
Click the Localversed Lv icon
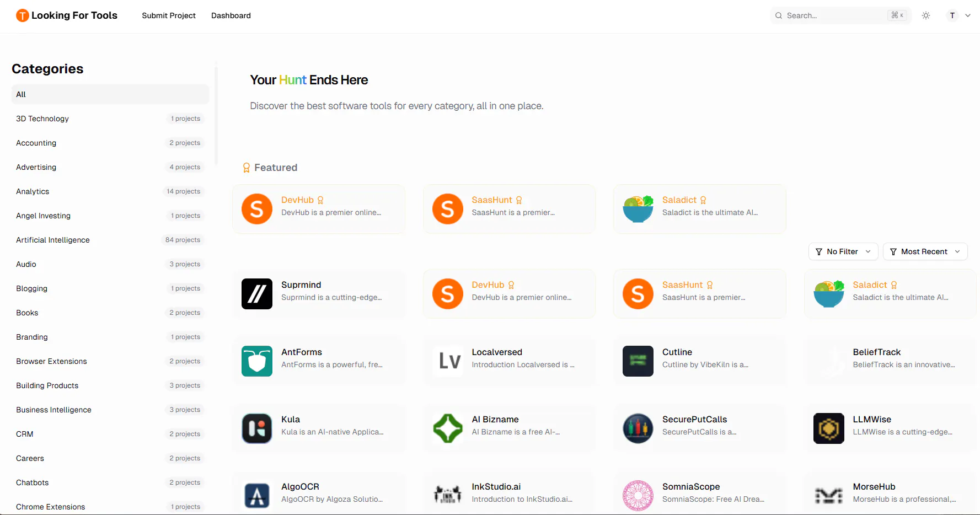[x=448, y=361]
